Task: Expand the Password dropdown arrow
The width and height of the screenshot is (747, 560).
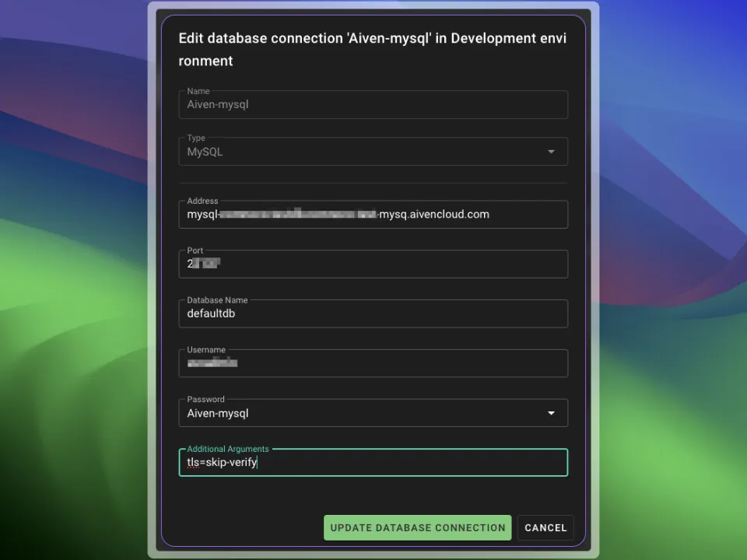Action: click(551, 413)
